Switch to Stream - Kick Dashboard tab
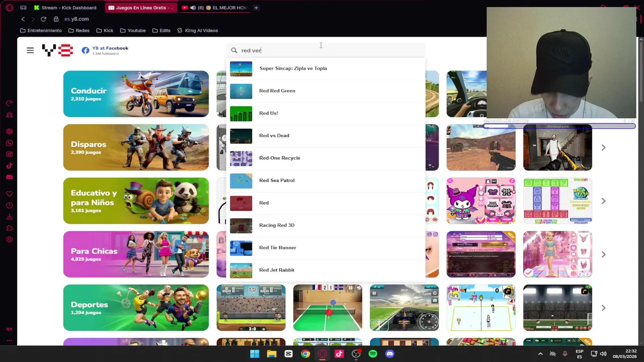644x362 pixels. click(x=65, y=8)
